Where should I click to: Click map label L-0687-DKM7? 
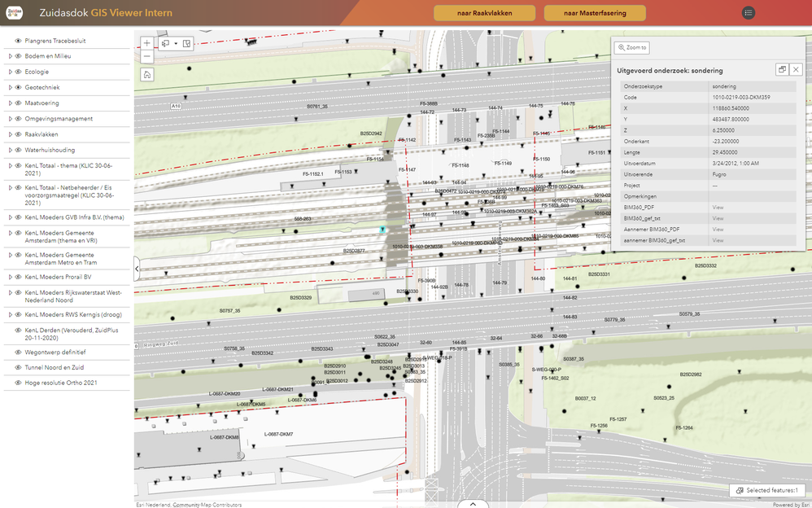tap(278, 435)
